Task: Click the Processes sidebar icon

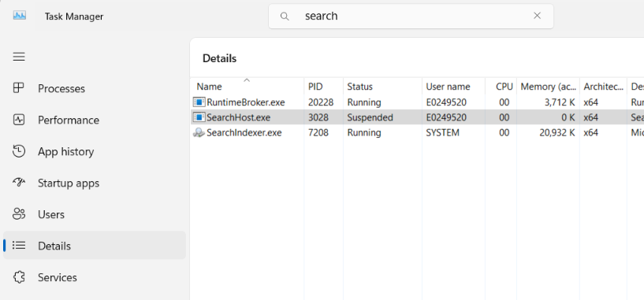Action: 19,88
